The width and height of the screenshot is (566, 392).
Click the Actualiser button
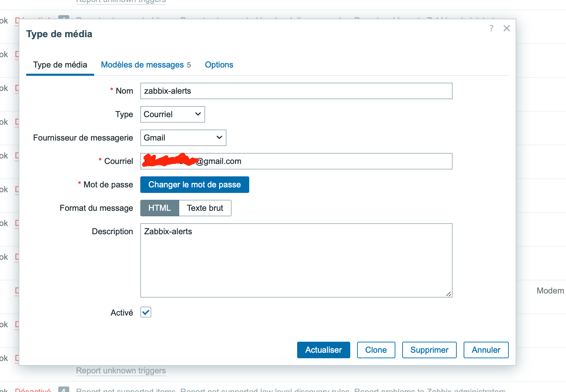[323, 350]
